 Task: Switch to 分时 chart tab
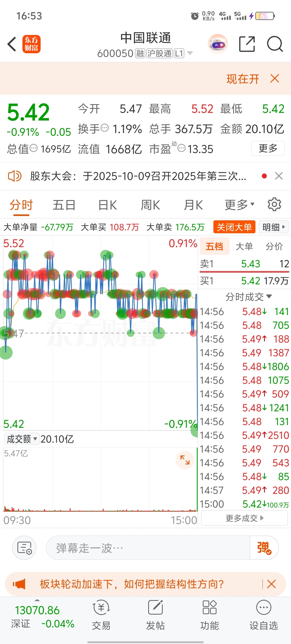click(x=21, y=205)
